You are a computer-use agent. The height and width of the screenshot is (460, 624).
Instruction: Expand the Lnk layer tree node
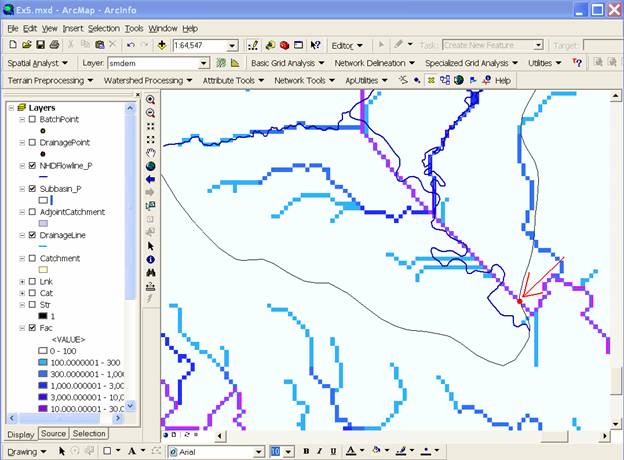click(x=21, y=281)
